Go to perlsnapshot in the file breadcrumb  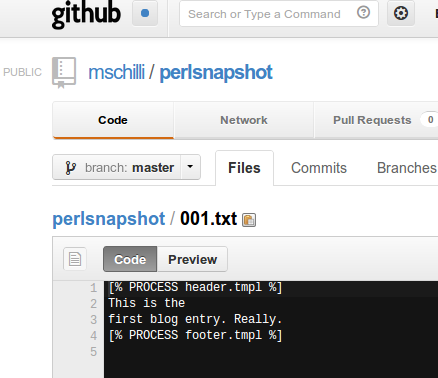pos(109,219)
